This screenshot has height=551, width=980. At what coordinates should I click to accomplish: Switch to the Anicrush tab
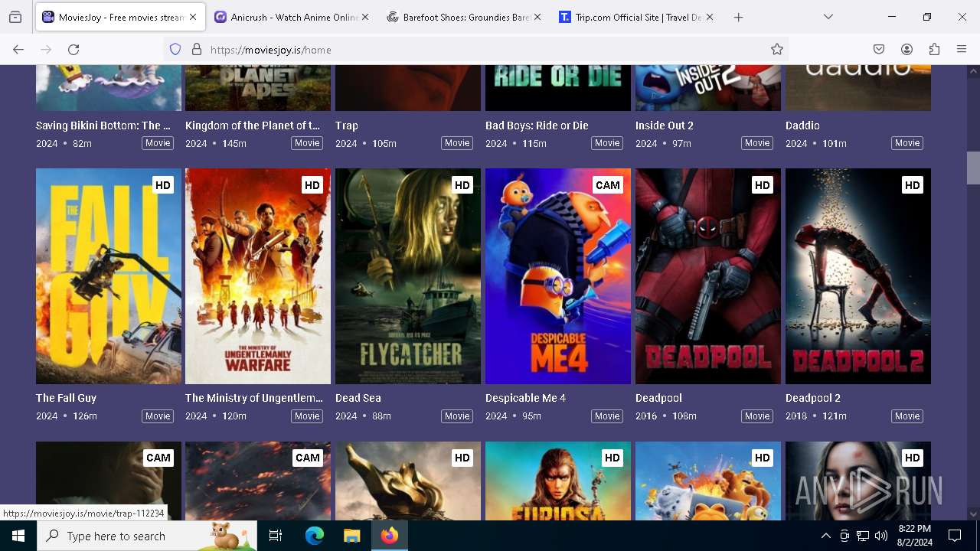(x=291, y=17)
